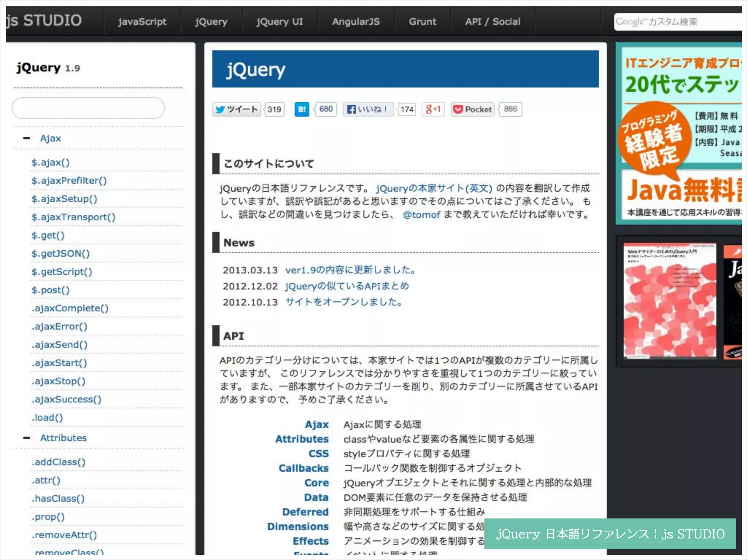The width and height of the screenshot is (747, 560).
Task: Open news link サイトをオープンしました
Action: 344,302
